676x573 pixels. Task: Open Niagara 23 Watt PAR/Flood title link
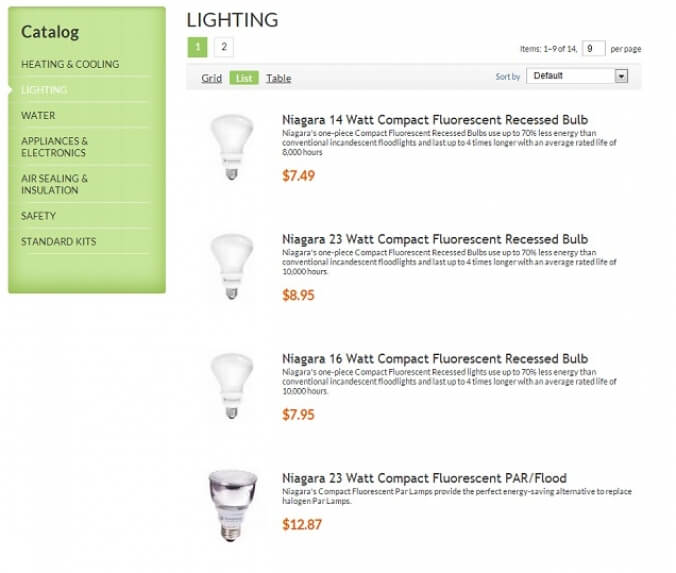tap(424, 478)
